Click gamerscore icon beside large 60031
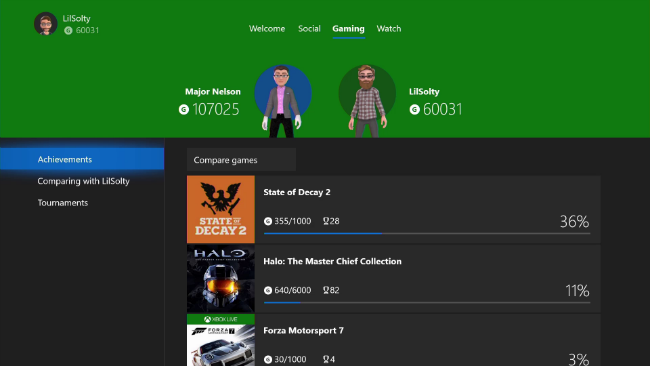The image size is (650, 366). click(415, 109)
